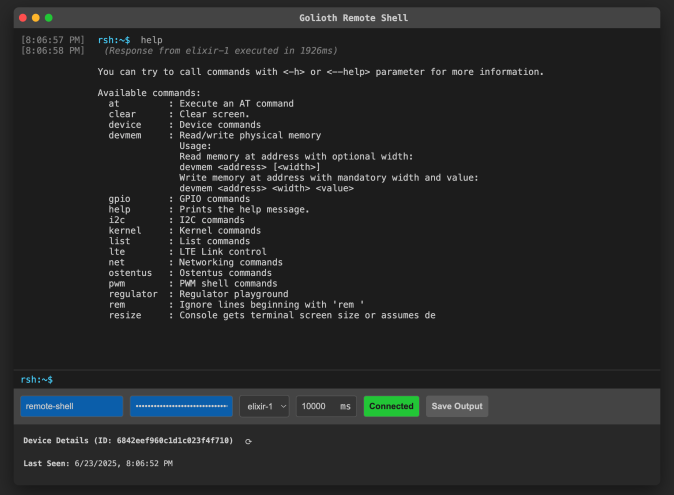This screenshot has width=674, height=495.
Task: Save terminal output with Save Output
Action: (457, 406)
